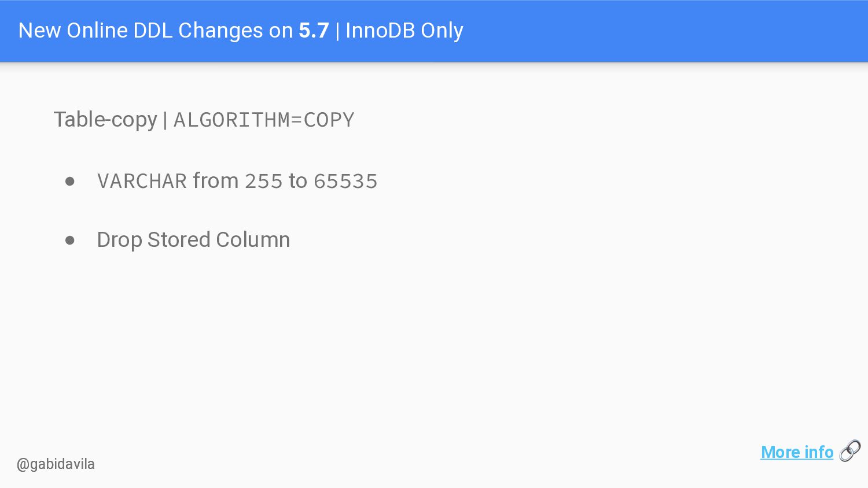Click the Table-copy heading text
Image resolution: width=868 pixels, height=488 pixels.
pos(105,120)
